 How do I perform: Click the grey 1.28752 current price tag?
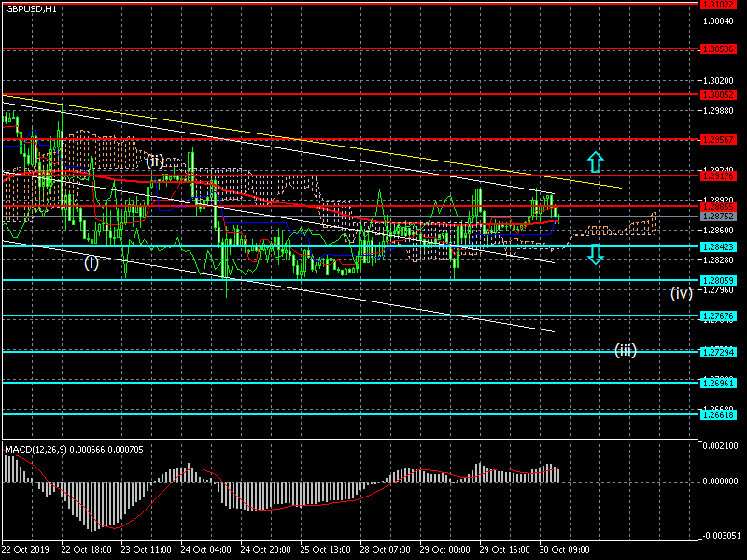(719, 216)
